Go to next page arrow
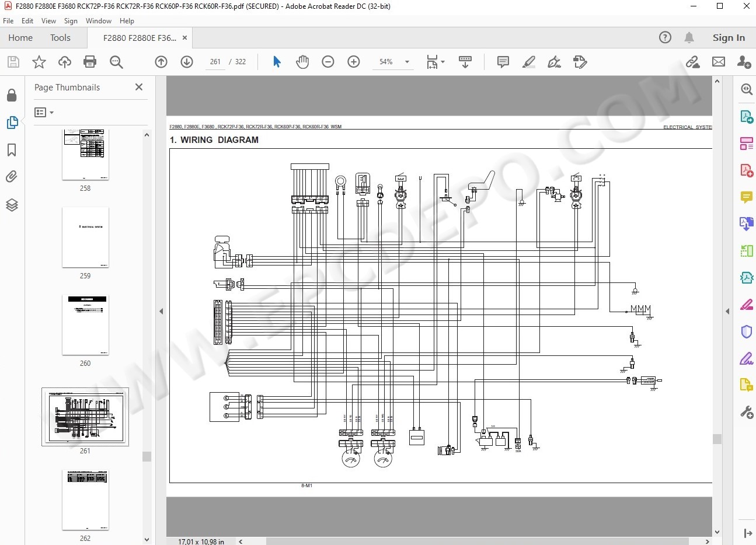The image size is (756, 545). (187, 62)
